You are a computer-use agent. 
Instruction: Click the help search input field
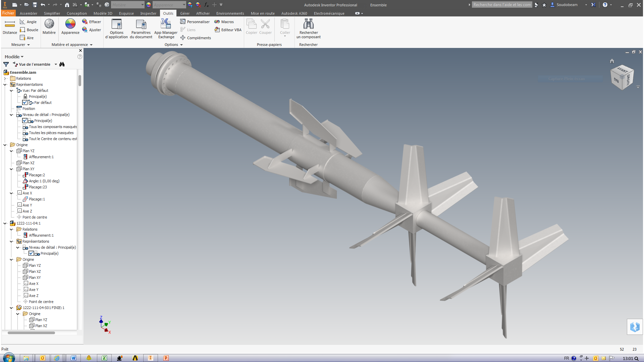502,5
